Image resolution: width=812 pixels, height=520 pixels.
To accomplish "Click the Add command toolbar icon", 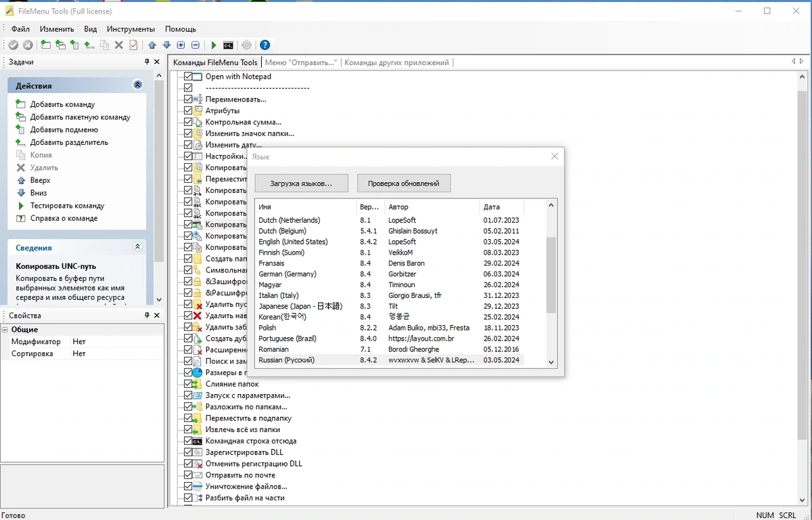I will (x=45, y=45).
